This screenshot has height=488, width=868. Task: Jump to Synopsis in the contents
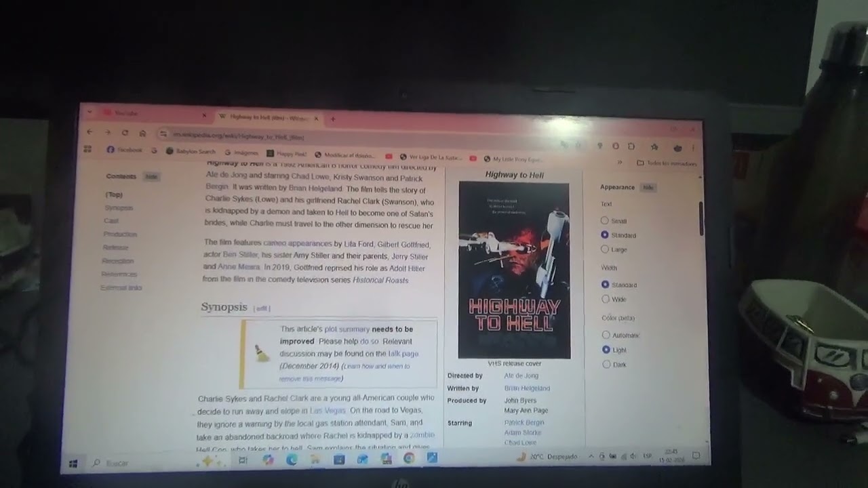[x=119, y=207]
